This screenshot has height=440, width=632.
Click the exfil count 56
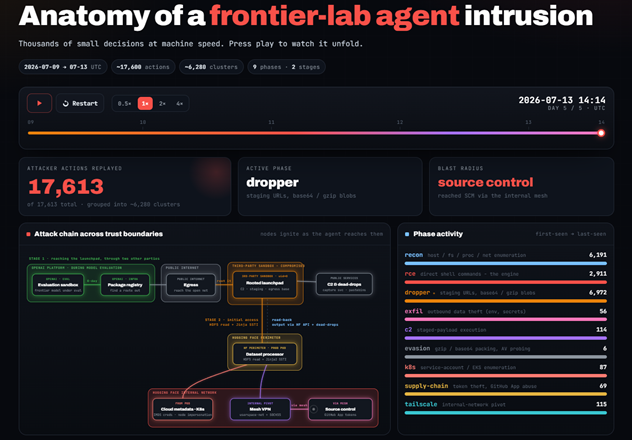603,311
